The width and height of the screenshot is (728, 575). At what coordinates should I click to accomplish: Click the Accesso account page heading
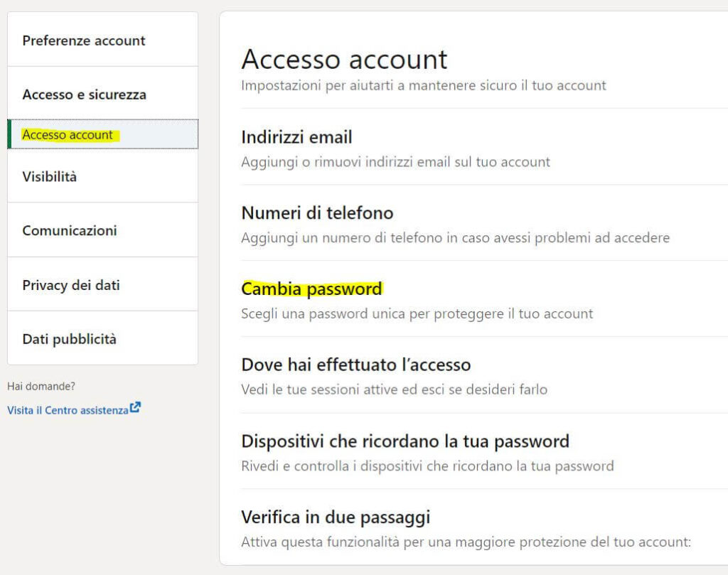[x=345, y=59]
